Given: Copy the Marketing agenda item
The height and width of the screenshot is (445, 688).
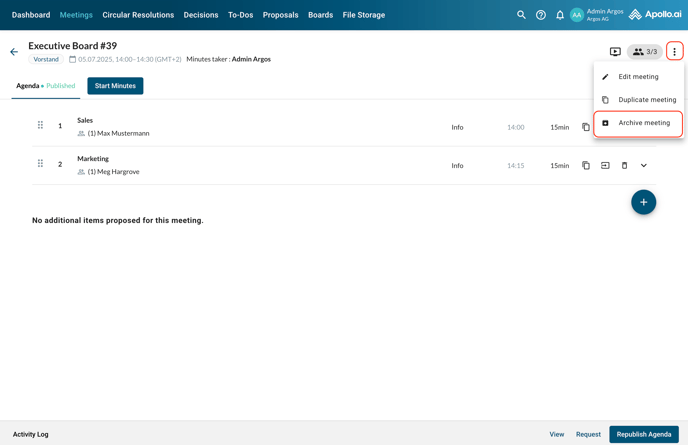Looking at the screenshot, I should coord(586,166).
